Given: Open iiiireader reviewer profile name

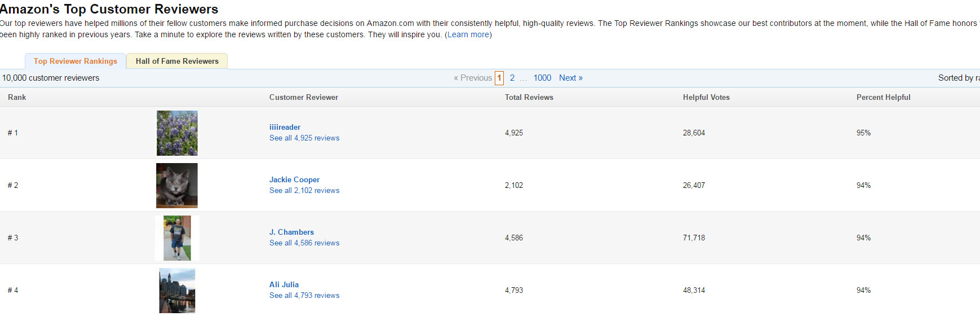Looking at the screenshot, I should tap(285, 127).
